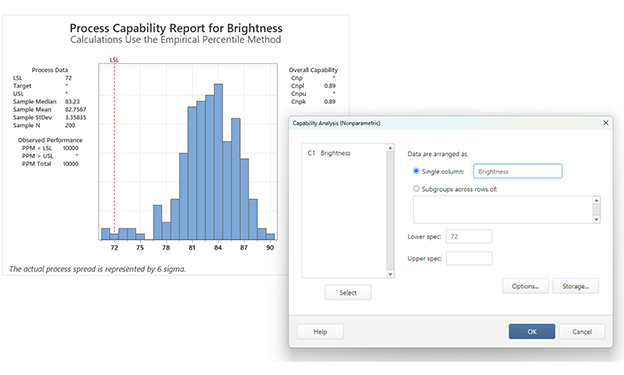Close the Capability Analysis dialog
The image size is (624, 375).
click(605, 123)
